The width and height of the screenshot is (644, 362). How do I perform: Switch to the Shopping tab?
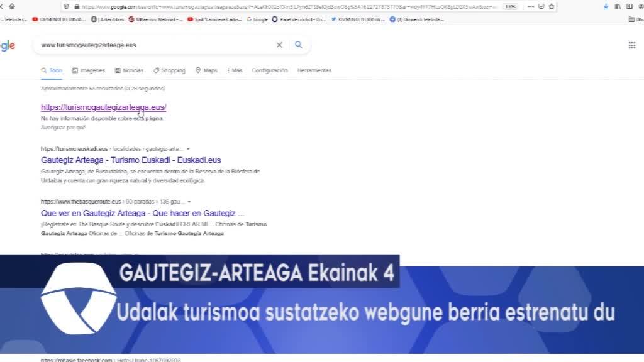coord(169,70)
